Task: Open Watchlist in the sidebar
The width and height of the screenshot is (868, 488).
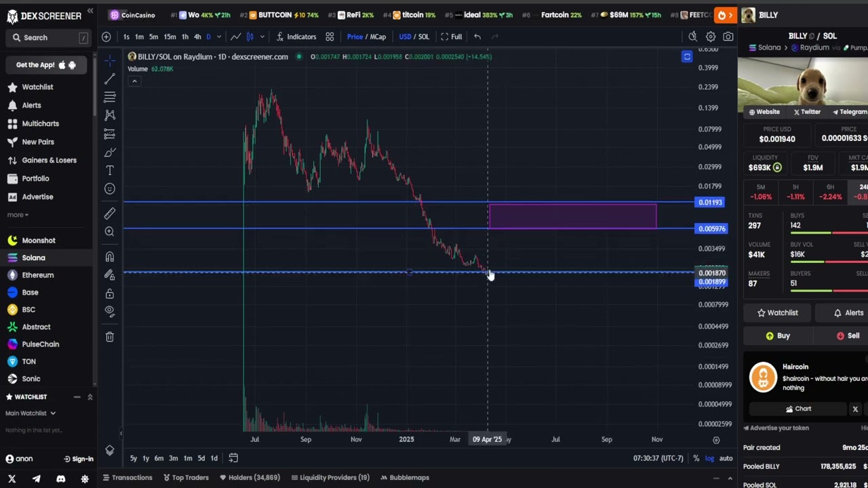Action: point(37,87)
